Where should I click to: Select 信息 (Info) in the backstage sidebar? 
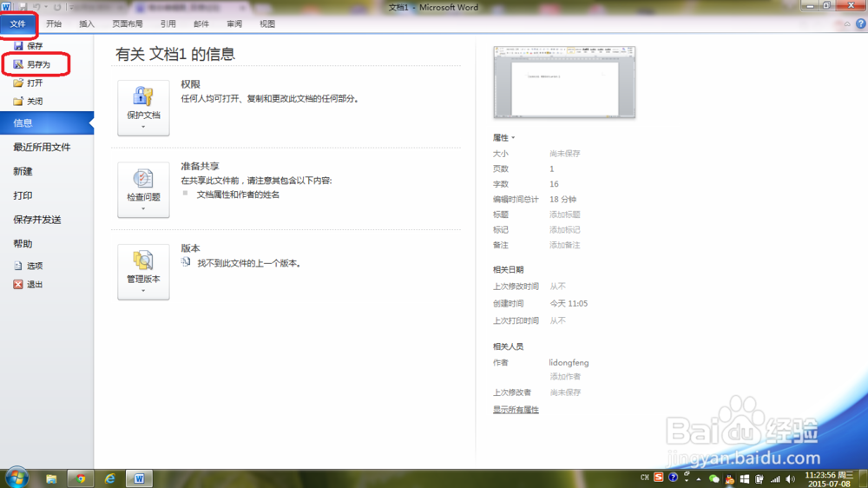coord(47,123)
